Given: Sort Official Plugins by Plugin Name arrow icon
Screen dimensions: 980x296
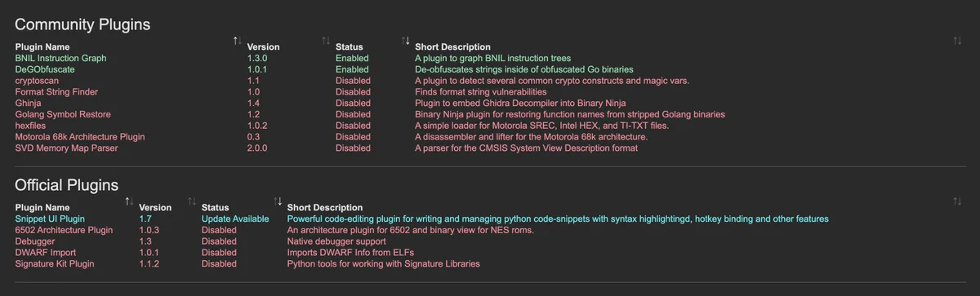Looking at the screenshot, I should tap(129, 201).
